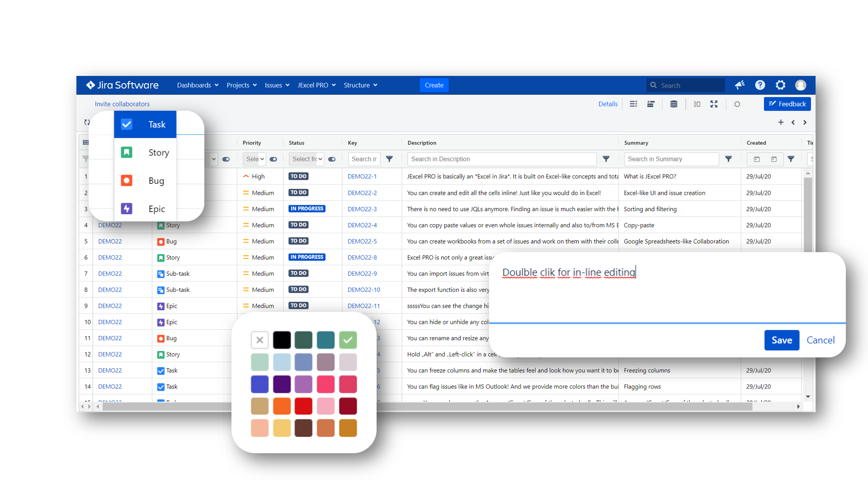Pick the black color swatch
Image resolution: width=868 pixels, height=488 pixels.
pos(282,340)
